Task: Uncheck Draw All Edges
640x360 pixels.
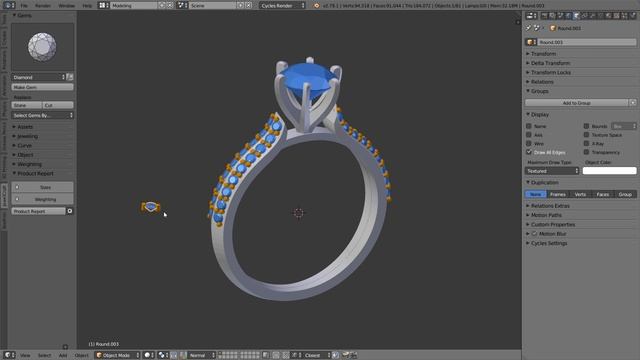Action: 529,152
